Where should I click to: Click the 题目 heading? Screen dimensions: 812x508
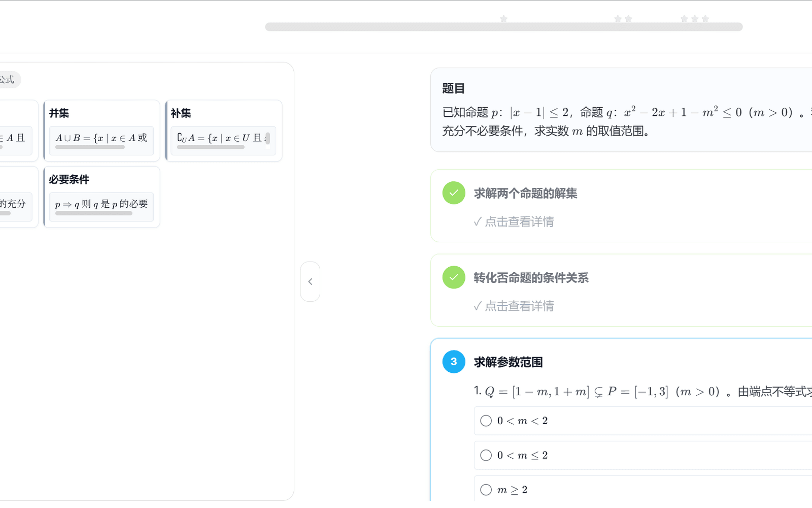point(453,88)
